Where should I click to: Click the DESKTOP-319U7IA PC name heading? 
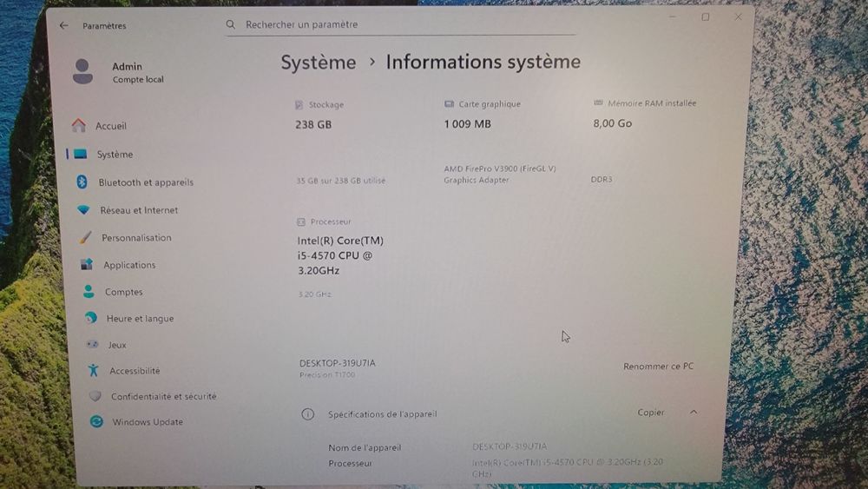[337, 363]
